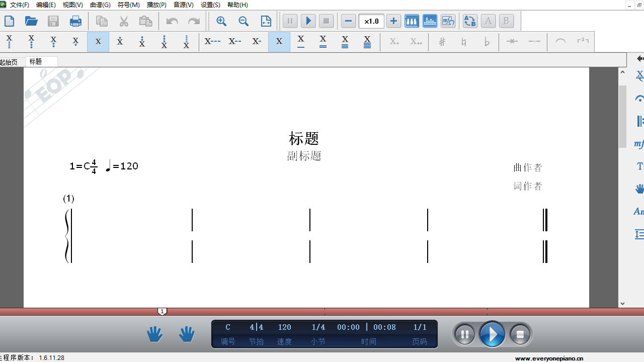Toggle the spectrum visualization display

[x=430, y=21]
